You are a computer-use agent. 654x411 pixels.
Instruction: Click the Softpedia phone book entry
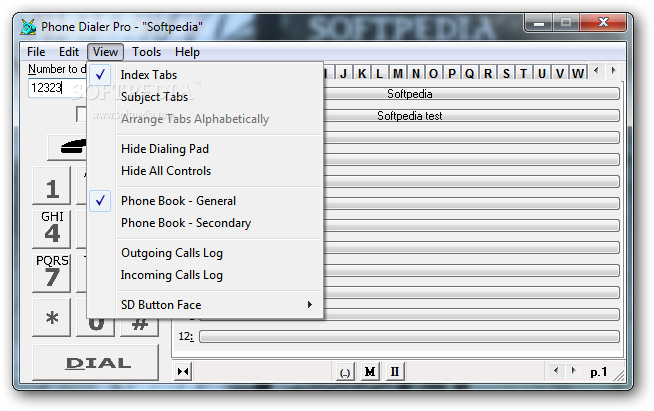(472, 94)
